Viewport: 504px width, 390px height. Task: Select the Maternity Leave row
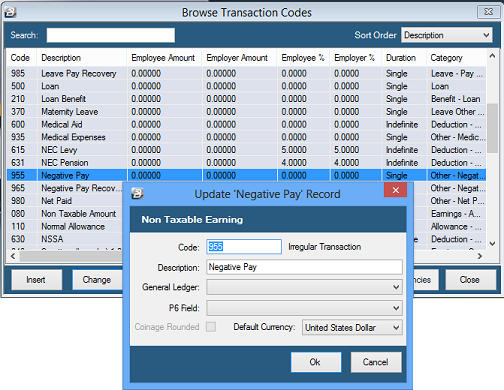point(246,112)
